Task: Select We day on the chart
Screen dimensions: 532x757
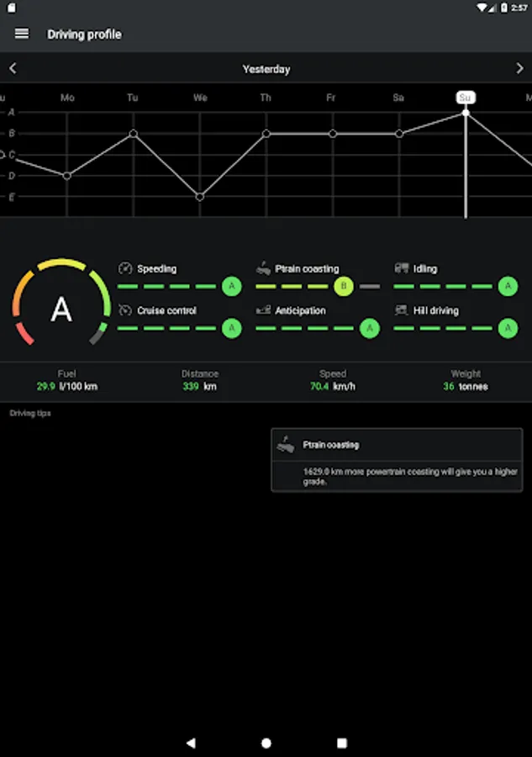Action: [200, 98]
